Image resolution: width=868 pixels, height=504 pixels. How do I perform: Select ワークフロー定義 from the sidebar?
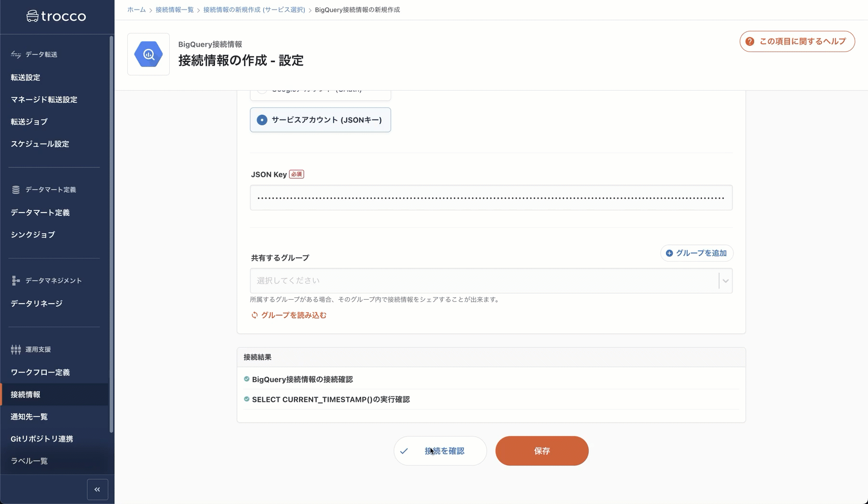[41, 372]
